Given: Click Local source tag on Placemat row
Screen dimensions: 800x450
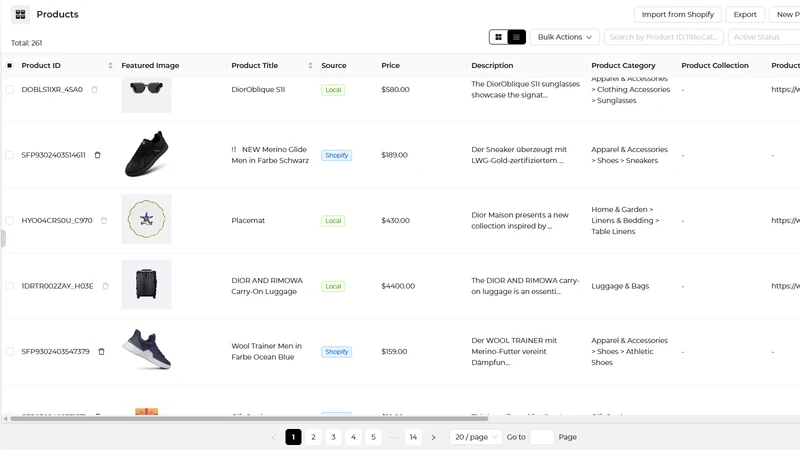Looking at the screenshot, I should click(x=333, y=221).
